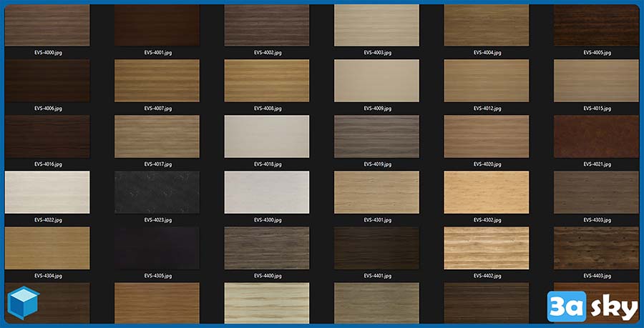
Task: Select the EVS-4005.jpg dark walnut thumbnail
Action: point(596,26)
